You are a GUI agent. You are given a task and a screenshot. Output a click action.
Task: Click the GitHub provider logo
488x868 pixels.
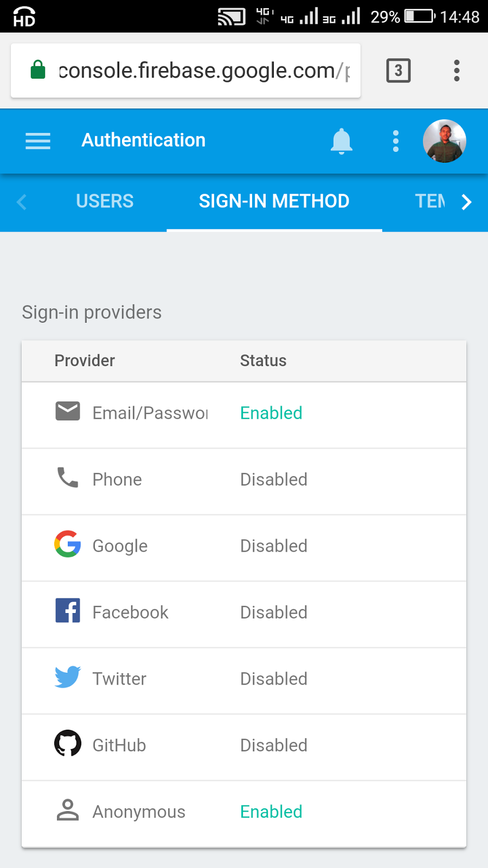click(68, 743)
